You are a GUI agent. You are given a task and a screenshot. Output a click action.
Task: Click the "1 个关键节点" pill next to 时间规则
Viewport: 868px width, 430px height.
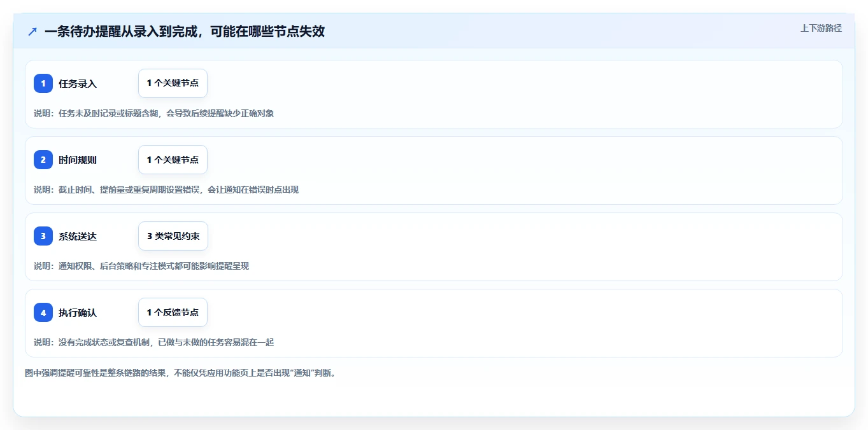[x=173, y=160]
